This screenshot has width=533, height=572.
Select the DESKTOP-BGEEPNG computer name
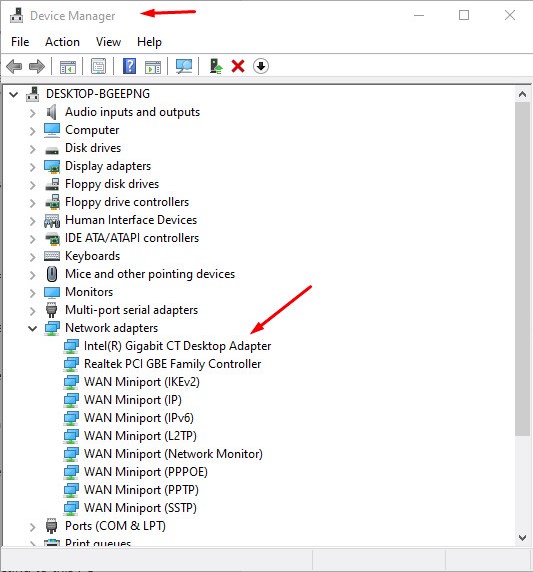click(x=98, y=94)
